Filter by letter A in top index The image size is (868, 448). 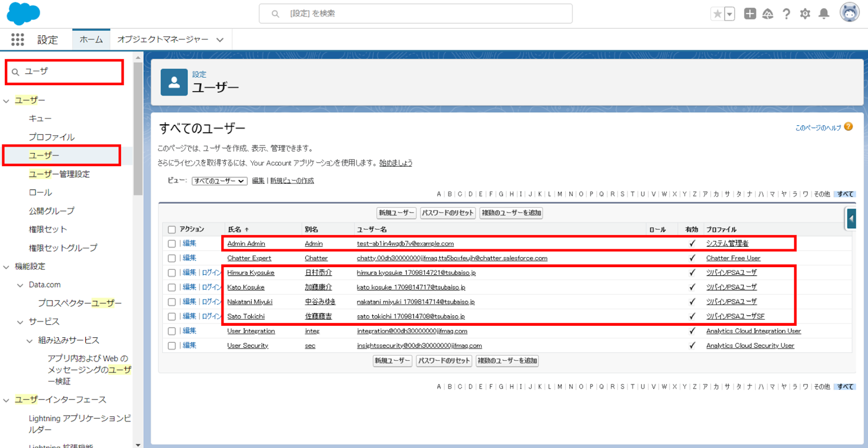tap(439, 194)
